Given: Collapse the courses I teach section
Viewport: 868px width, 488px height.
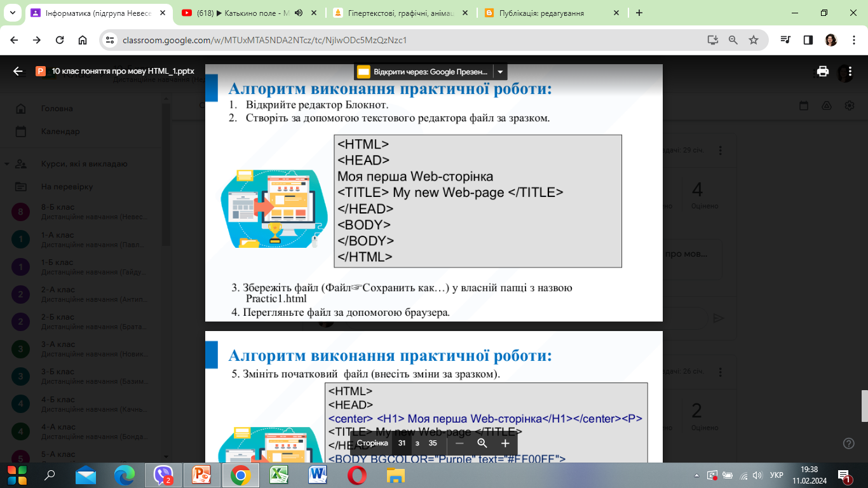Looking at the screenshot, I should point(6,164).
